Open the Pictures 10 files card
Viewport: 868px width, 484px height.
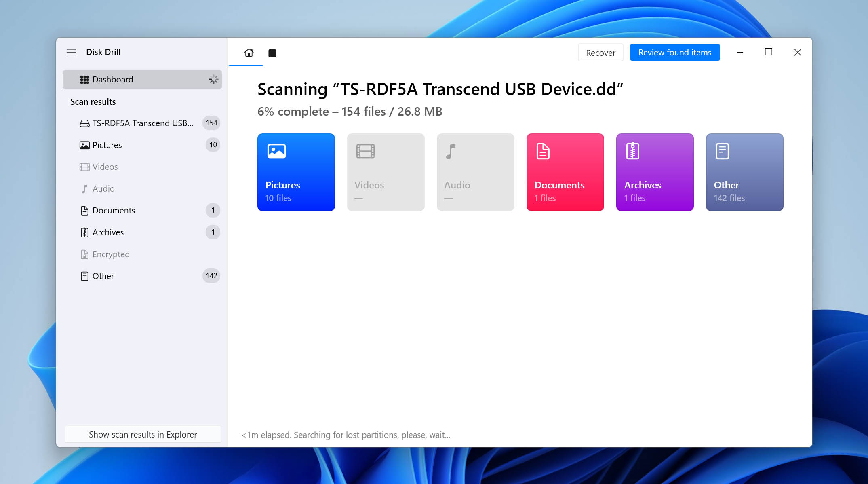tap(296, 172)
